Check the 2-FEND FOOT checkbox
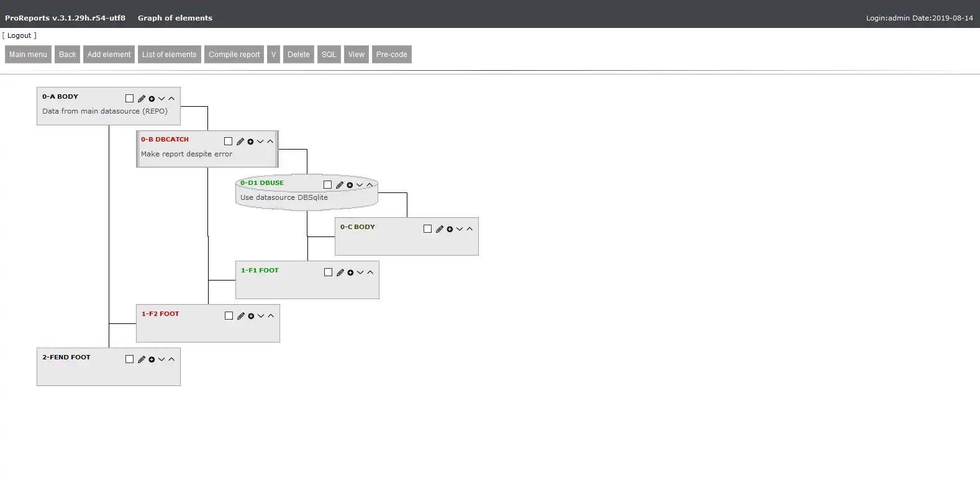Viewport: 980px width, 481px height. pos(129,359)
